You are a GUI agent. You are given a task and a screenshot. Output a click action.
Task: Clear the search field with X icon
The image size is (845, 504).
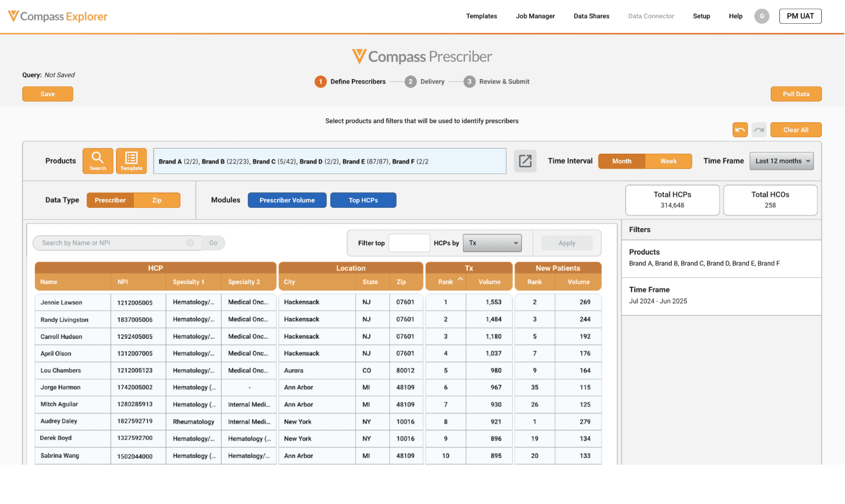point(190,243)
